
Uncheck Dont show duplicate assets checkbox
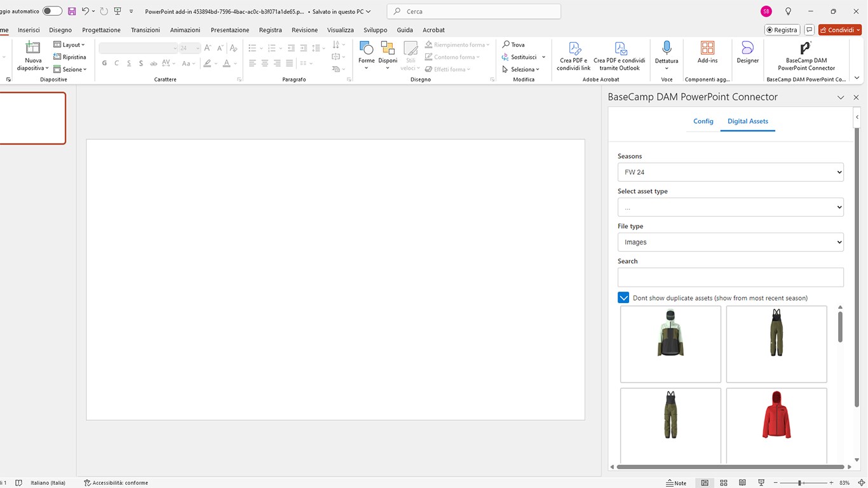coord(623,298)
